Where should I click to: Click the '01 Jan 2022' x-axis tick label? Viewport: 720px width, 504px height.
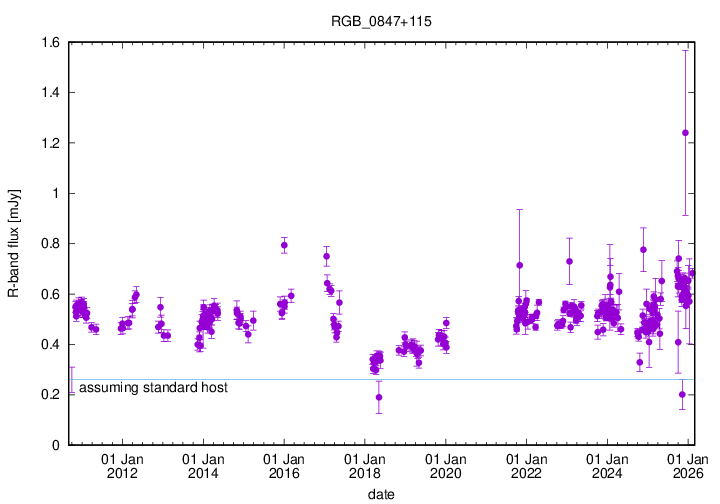(x=526, y=466)
